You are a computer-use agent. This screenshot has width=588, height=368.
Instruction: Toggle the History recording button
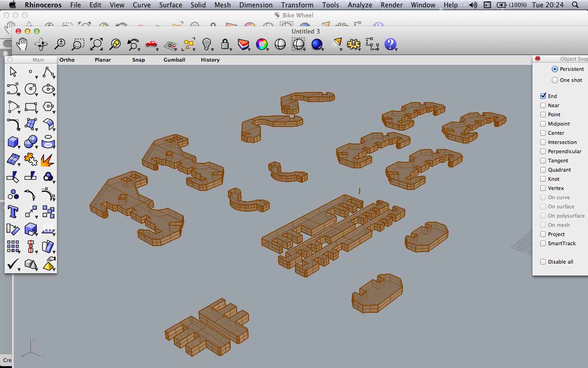210,60
